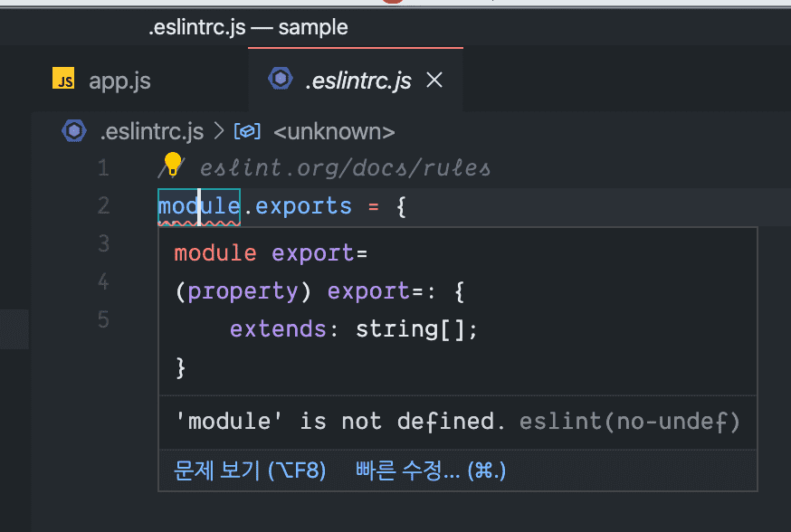Click the eslint.org/docs/rules comment on line 1

345,168
